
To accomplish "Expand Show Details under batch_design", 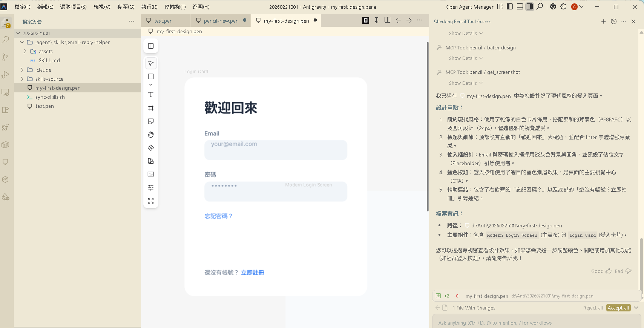I will 466,58.
